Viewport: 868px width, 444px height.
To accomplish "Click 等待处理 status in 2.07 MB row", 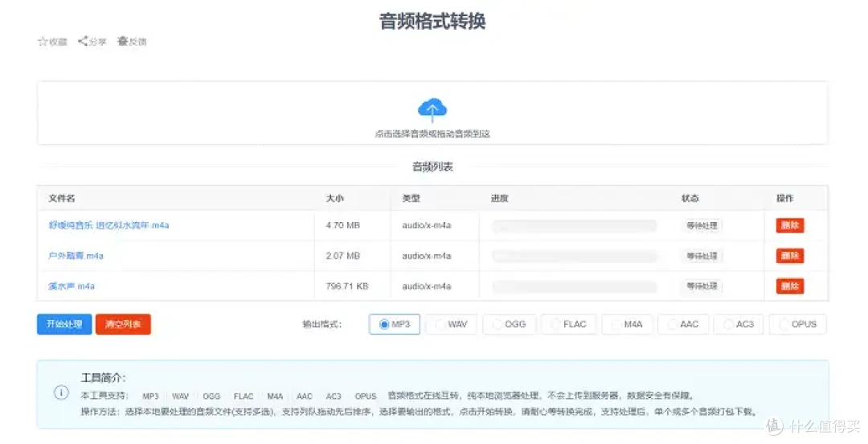I will (702, 256).
